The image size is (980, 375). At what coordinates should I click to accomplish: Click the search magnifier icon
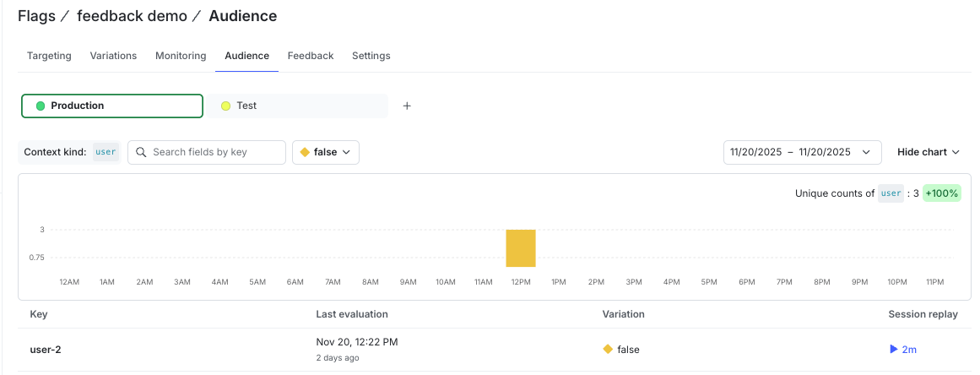[x=141, y=152]
